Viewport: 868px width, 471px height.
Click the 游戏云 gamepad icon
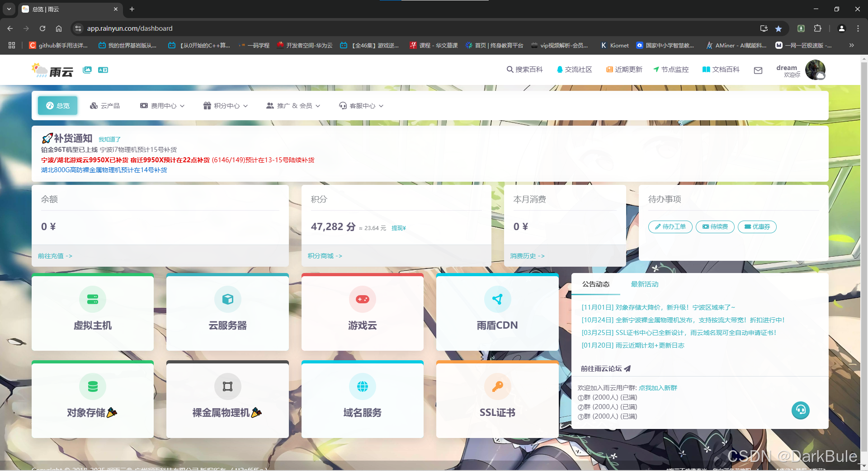click(x=363, y=299)
